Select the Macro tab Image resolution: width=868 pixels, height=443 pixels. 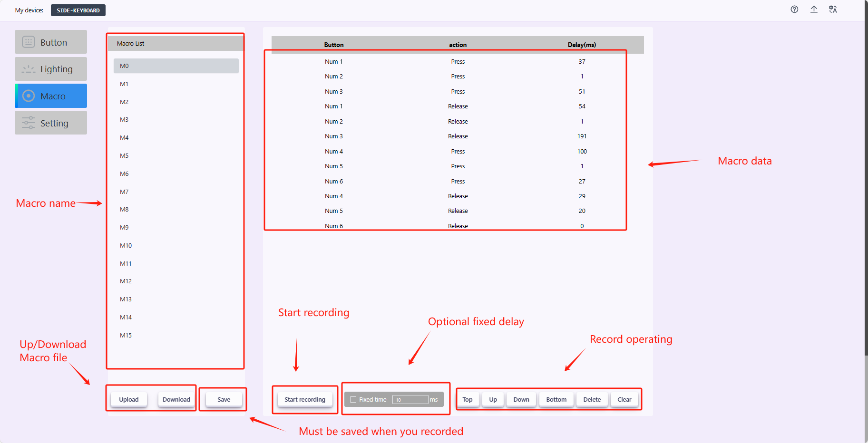click(x=51, y=96)
